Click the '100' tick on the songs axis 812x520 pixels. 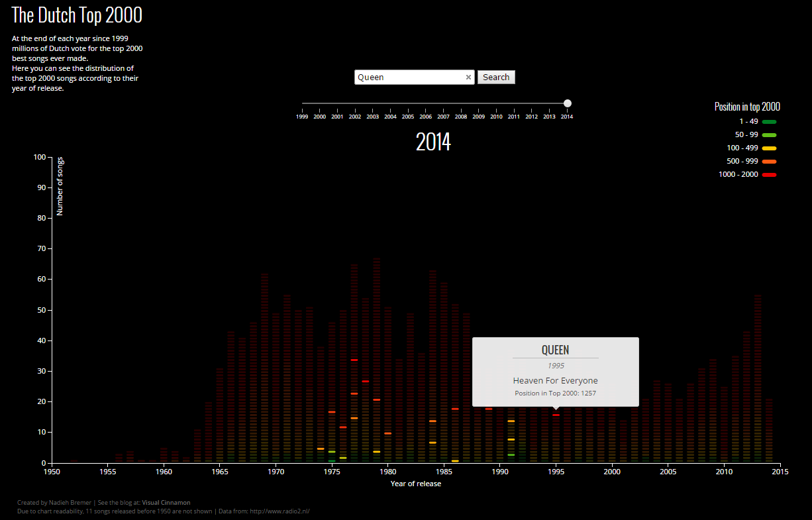(39, 158)
